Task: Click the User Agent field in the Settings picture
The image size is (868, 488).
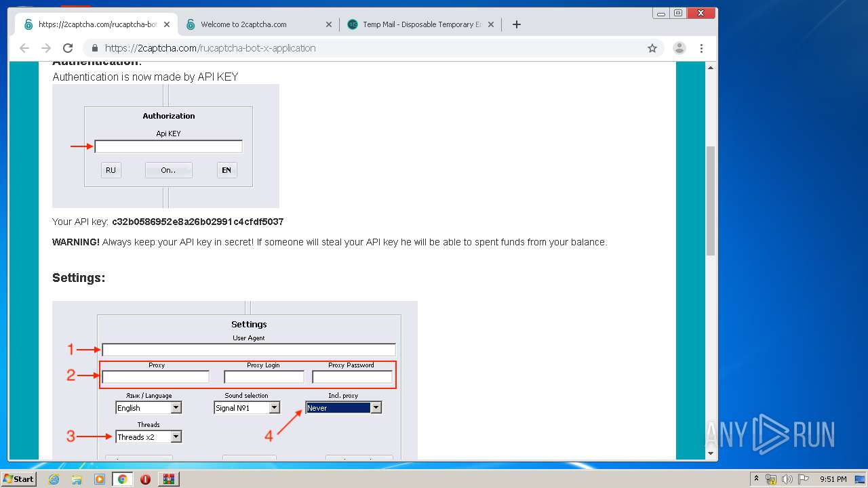Action: [x=249, y=350]
